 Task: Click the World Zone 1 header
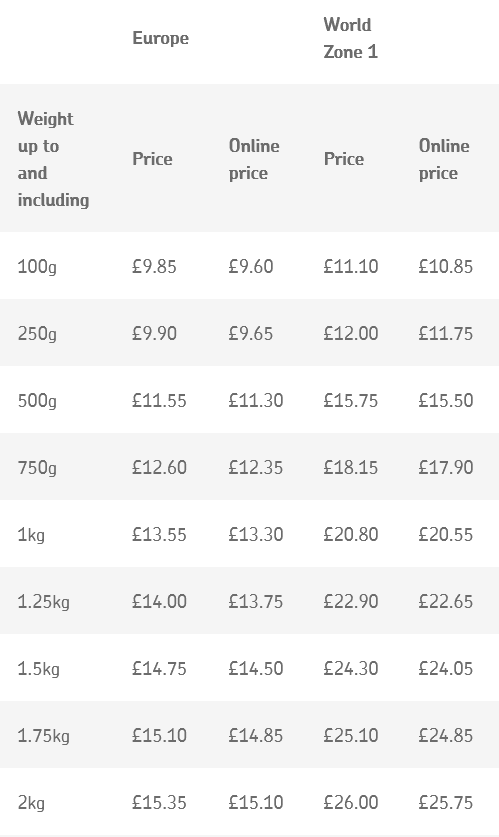[x=351, y=38]
